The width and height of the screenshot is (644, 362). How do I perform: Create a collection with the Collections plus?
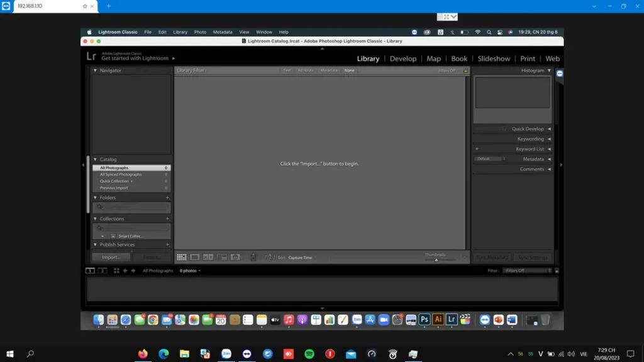point(167,219)
